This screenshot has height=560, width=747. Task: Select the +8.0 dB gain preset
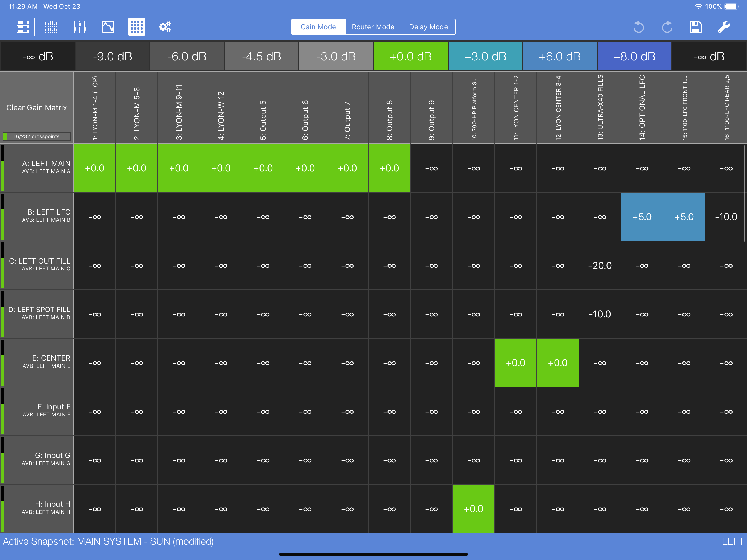634,56
